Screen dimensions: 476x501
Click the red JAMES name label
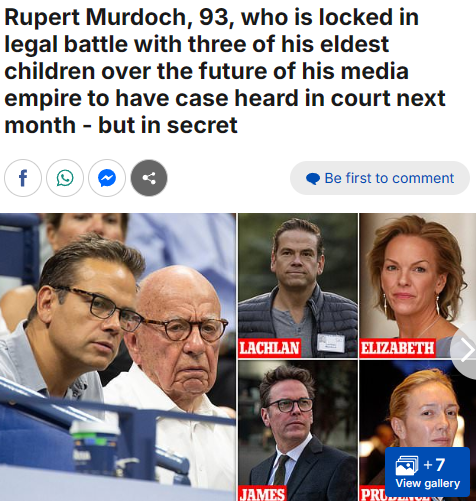262,494
